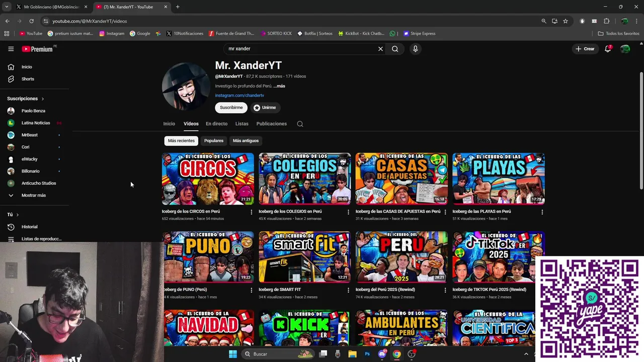644x362 pixels.
Task: Open the instagram.com/chandertv link
Action: click(239, 96)
